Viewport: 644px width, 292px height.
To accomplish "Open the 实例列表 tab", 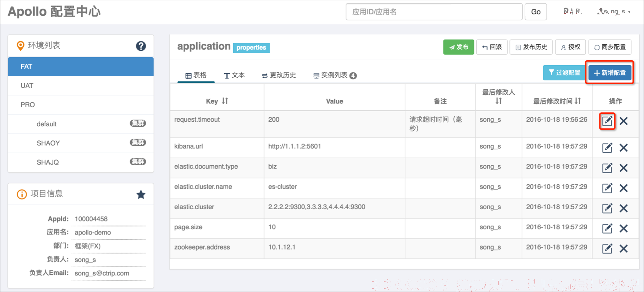I will [335, 75].
